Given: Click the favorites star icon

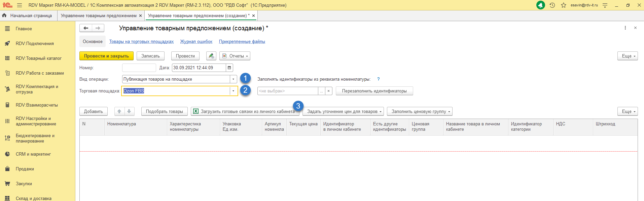Looking at the screenshot, I should point(563,5).
